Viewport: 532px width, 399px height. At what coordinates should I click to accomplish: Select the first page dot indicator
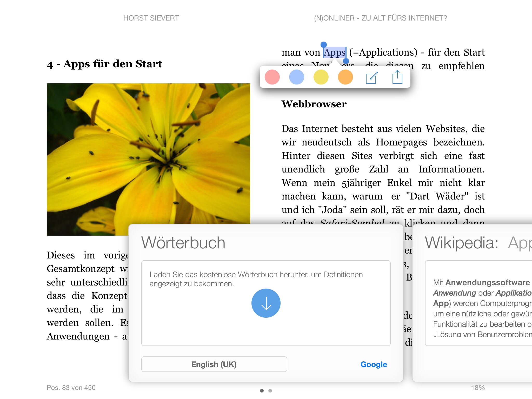tap(262, 391)
